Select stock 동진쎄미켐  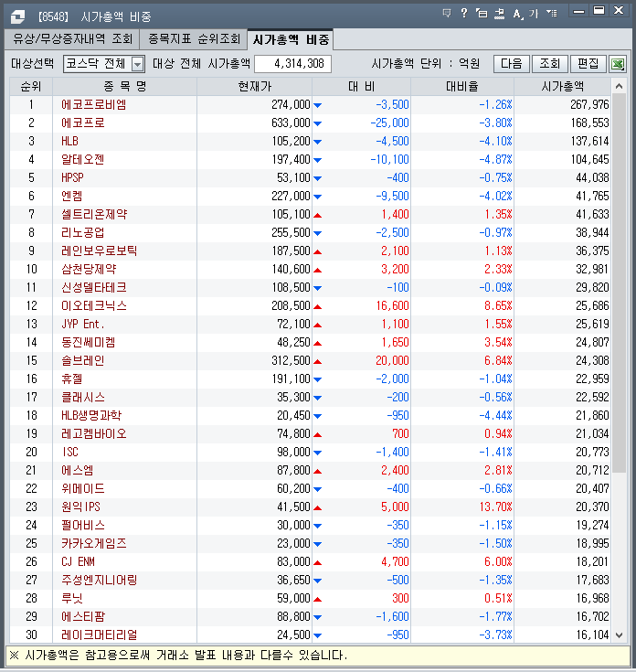coord(89,343)
